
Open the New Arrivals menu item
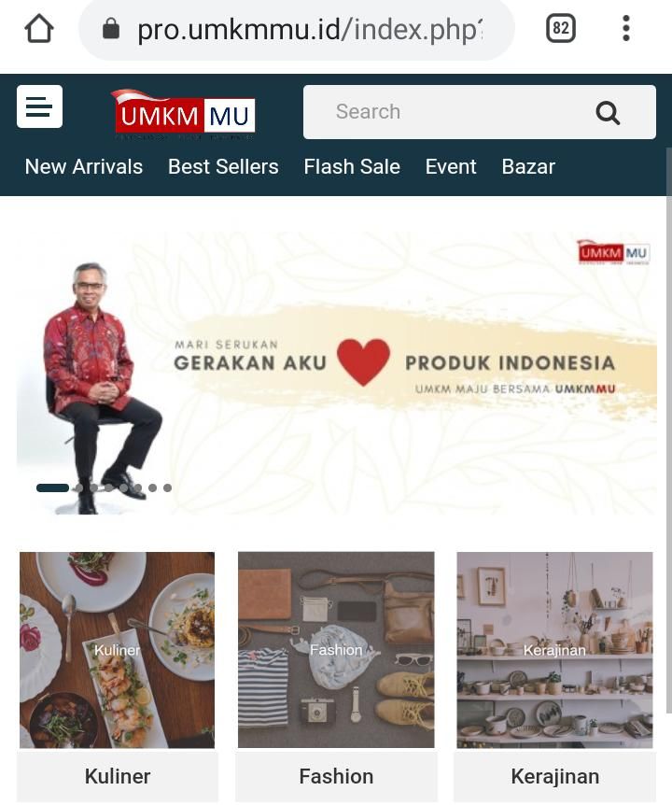click(84, 167)
